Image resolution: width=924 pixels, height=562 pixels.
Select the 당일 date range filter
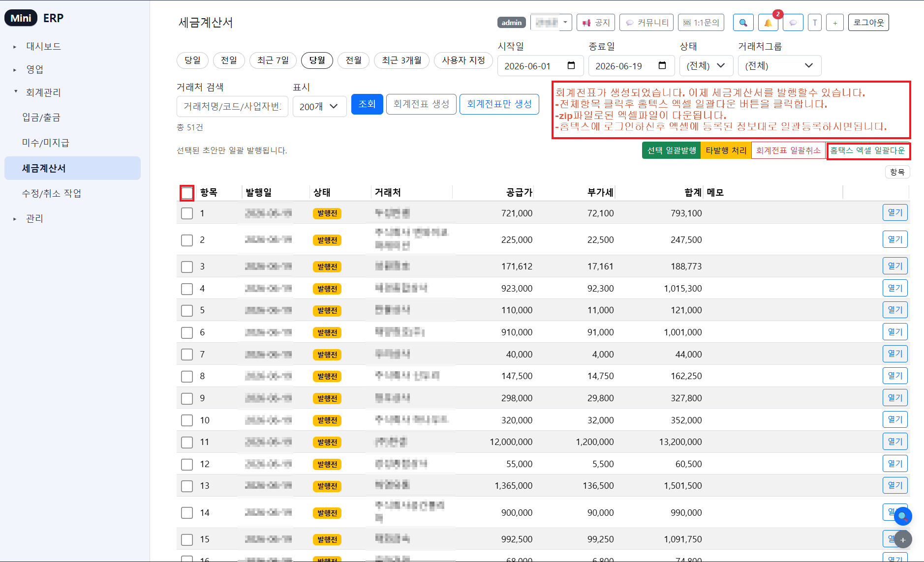(192, 60)
